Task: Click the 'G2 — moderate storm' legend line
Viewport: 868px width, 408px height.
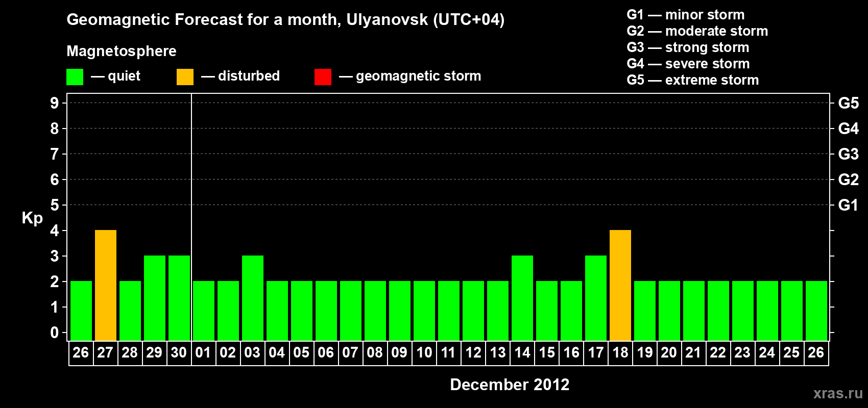Action: (x=697, y=31)
